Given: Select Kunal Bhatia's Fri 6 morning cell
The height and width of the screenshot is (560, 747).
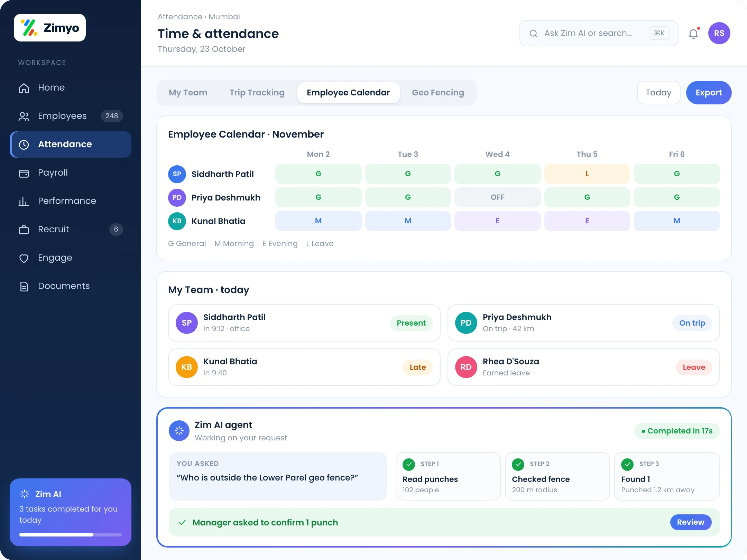Looking at the screenshot, I should coord(676,221).
